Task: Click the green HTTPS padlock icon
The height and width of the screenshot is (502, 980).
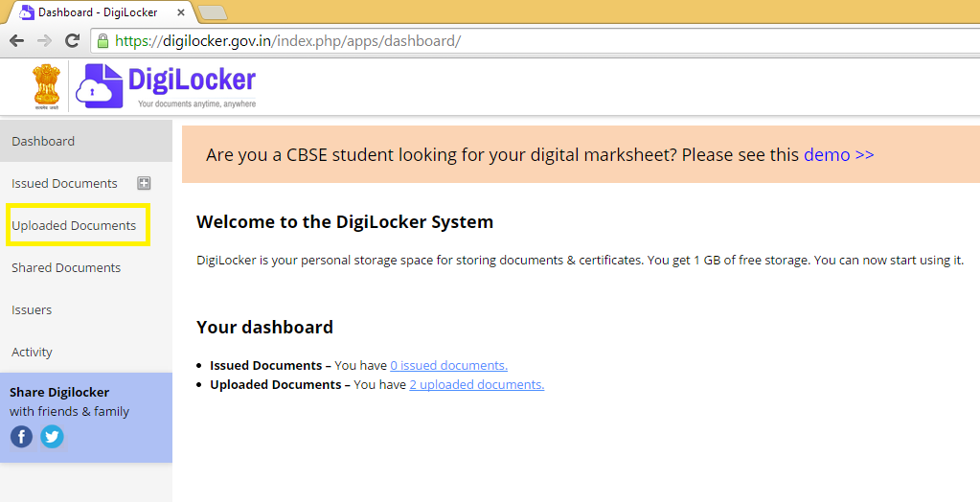Action: point(103,41)
